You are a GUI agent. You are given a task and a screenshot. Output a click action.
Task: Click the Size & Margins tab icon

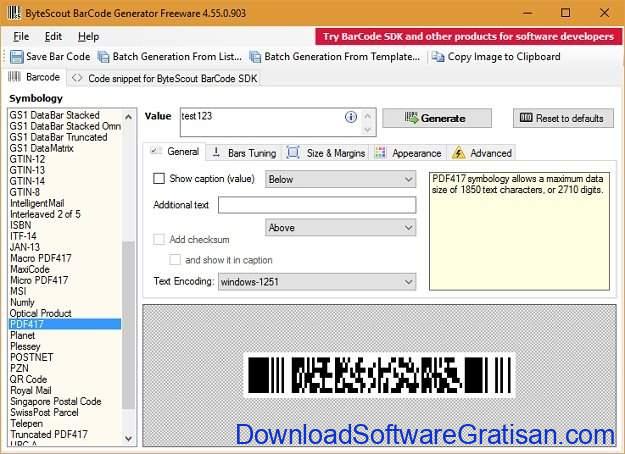pos(293,152)
